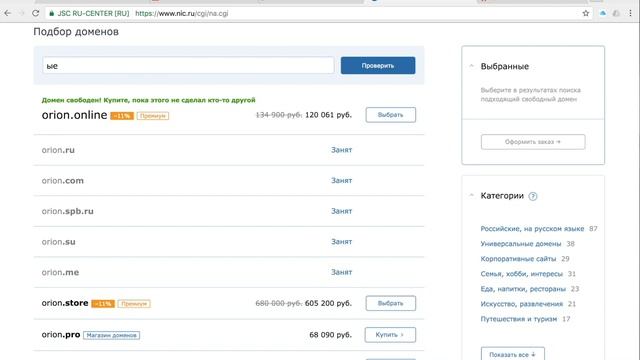Collapse the Выбранные panel chevron

(x=471, y=66)
